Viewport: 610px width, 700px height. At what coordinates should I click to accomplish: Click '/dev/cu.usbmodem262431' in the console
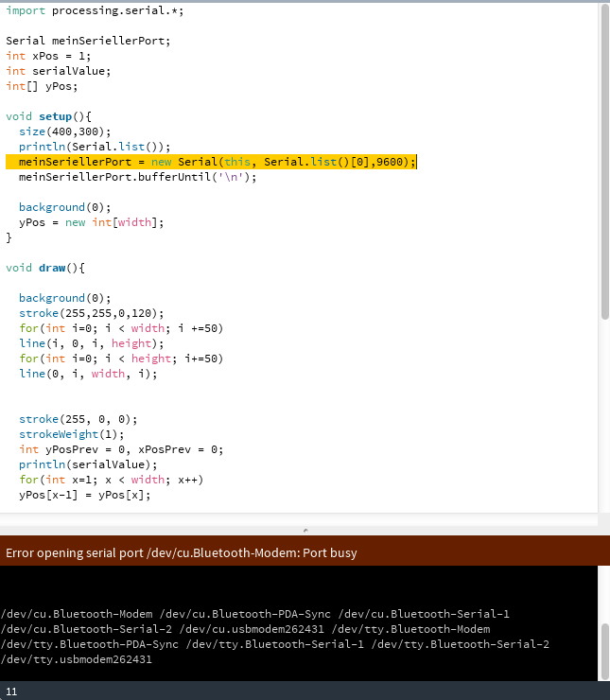point(252,629)
